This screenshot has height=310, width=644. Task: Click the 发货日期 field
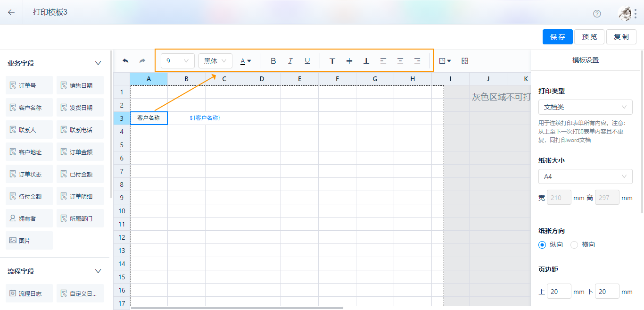pyautogui.click(x=80, y=108)
